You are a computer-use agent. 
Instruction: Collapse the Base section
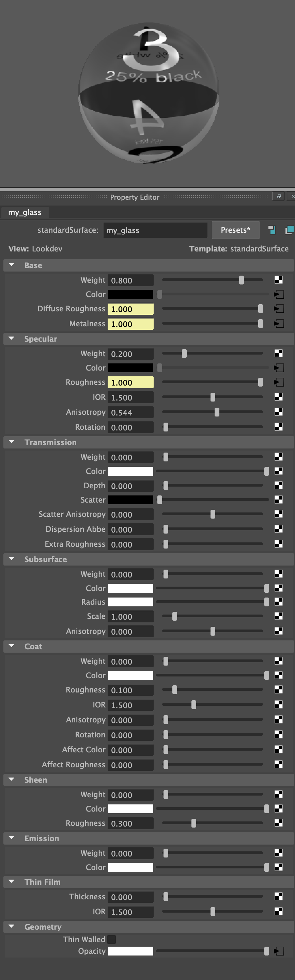tap(12, 265)
